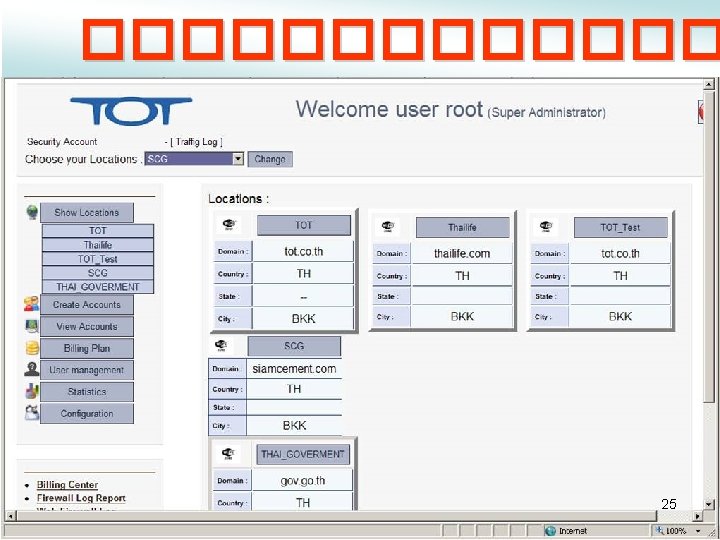Select TOT_Test in the sidebar locations list
The image size is (720, 540).
tap(98, 259)
